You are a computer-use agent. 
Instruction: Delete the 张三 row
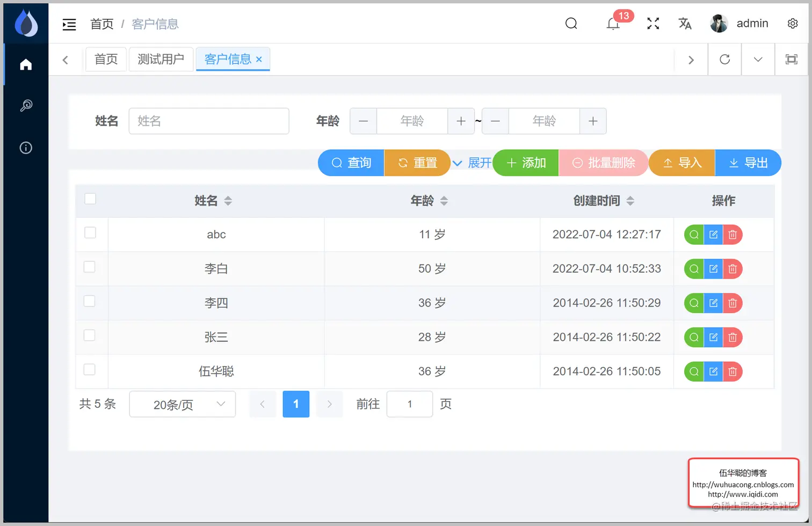[733, 338]
